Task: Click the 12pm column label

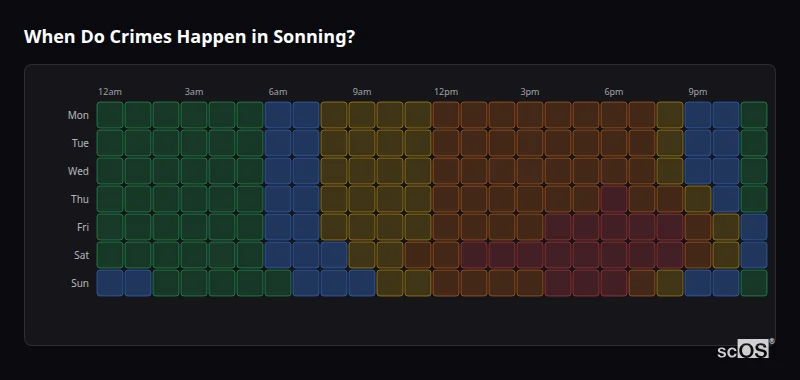Action: (446, 92)
